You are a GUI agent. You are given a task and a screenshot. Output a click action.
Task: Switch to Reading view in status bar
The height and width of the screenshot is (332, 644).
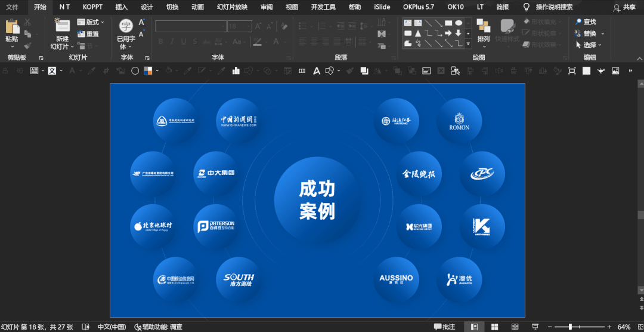point(515,327)
